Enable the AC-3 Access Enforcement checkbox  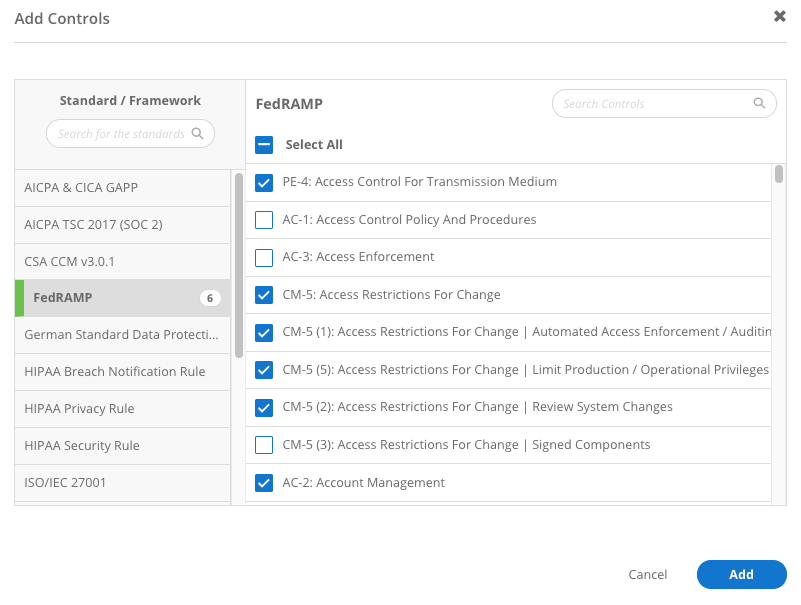coord(264,257)
